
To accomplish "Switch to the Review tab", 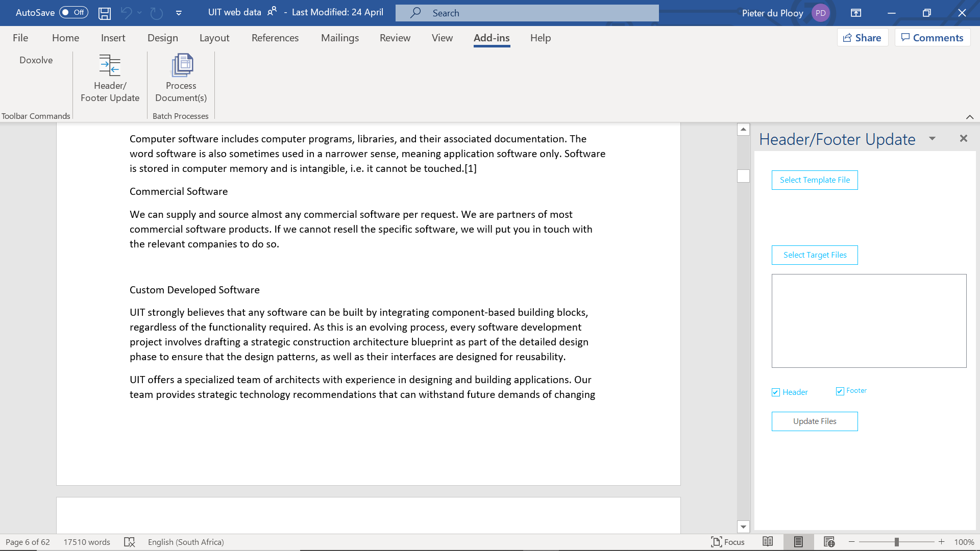I will (x=395, y=38).
